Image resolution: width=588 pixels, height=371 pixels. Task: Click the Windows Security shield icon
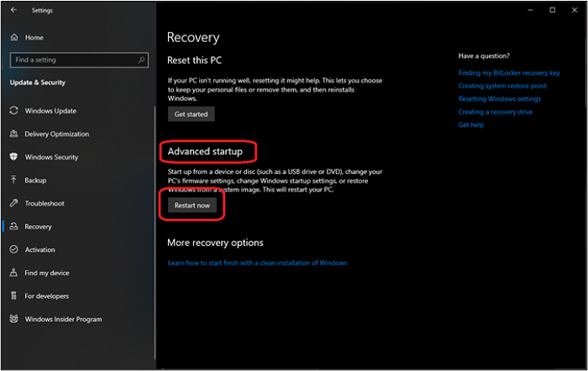point(14,157)
